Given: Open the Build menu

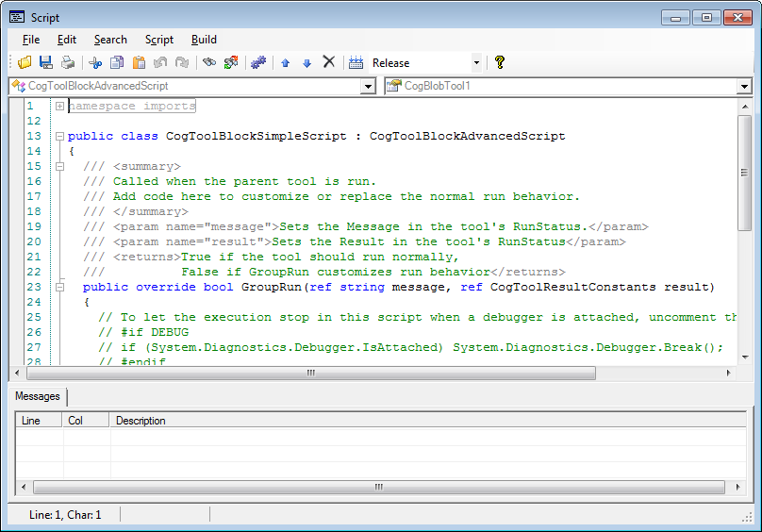Looking at the screenshot, I should pos(204,40).
